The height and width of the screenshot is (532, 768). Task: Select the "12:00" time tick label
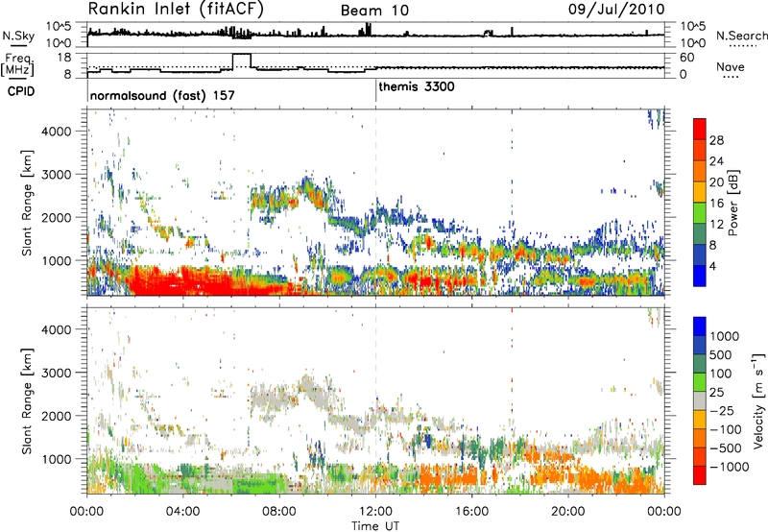tap(375, 512)
